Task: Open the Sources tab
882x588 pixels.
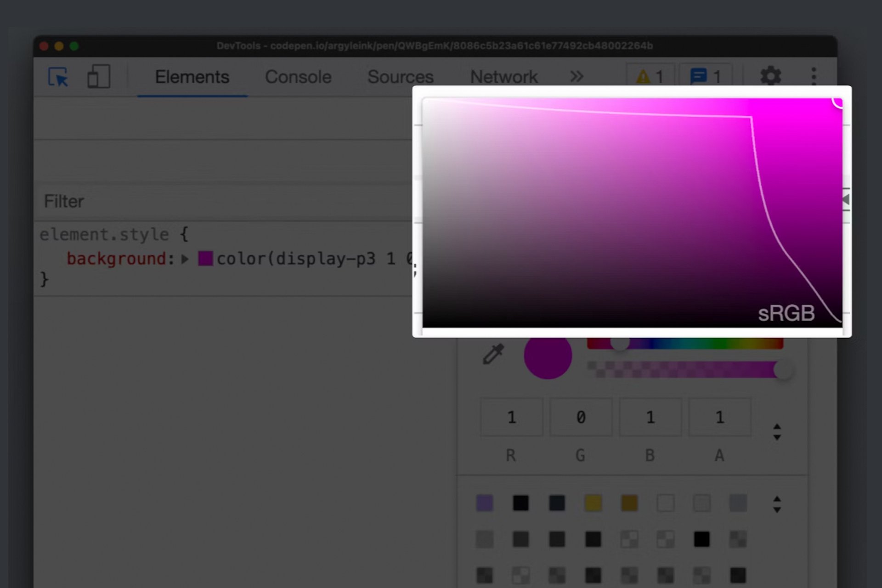Action: point(400,77)
